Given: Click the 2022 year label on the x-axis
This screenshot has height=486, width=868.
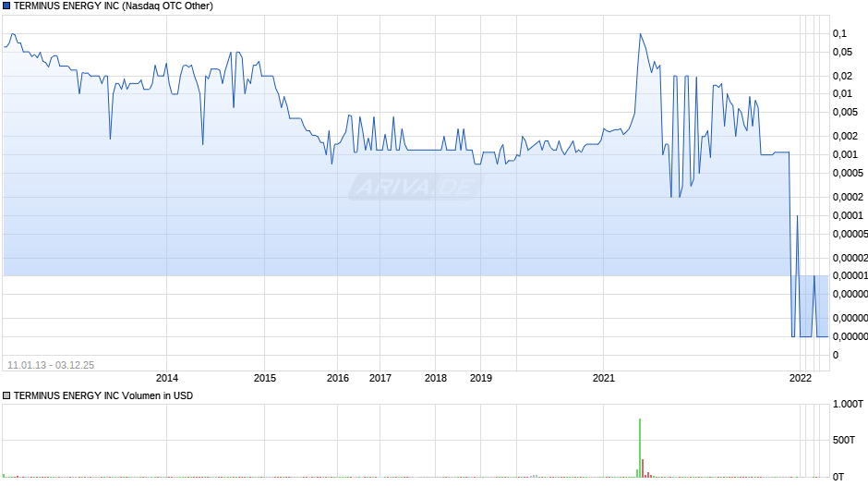Looking at the screenshot, I should tap(800, 378).
